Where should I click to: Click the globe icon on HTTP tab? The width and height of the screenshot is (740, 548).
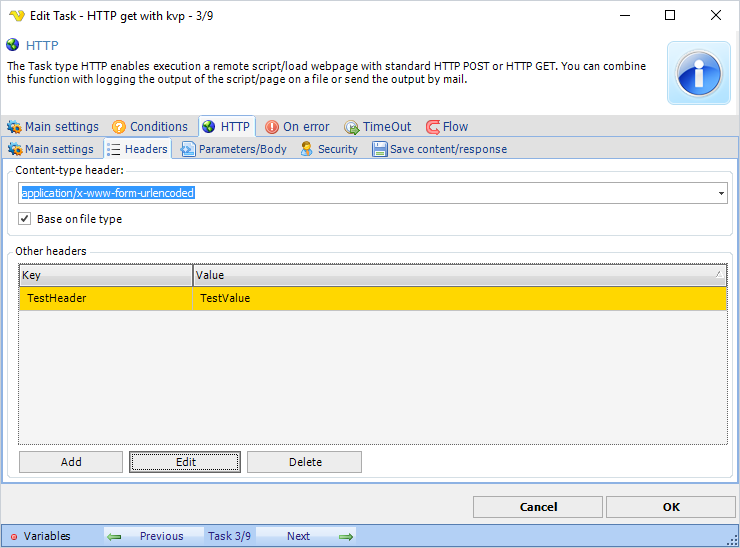[209, 126]
